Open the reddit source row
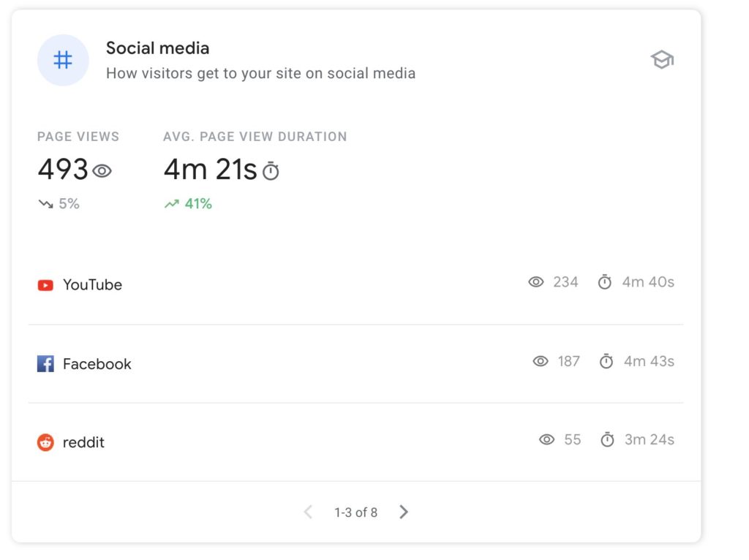 (356, 442)
